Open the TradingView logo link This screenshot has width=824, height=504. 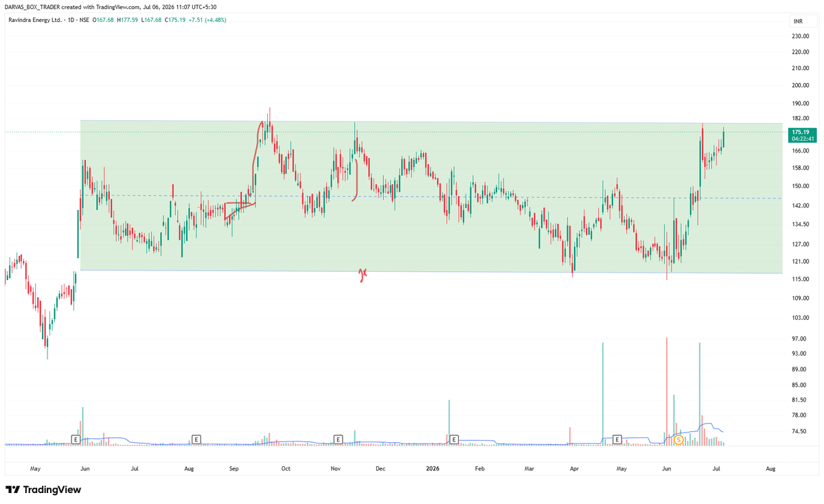[43, 490]
